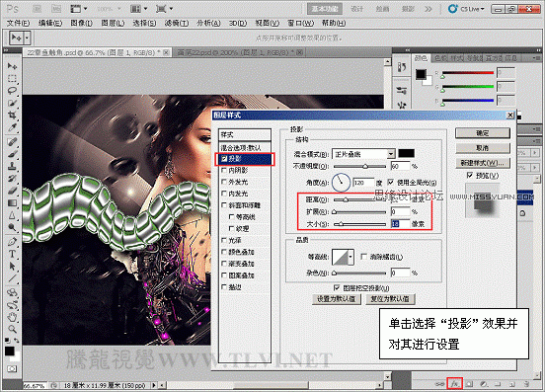Enable the 描边 stroke checkbox
This screenshot has width=545, height=392.
pyautogui.click(x=224, y=287)
